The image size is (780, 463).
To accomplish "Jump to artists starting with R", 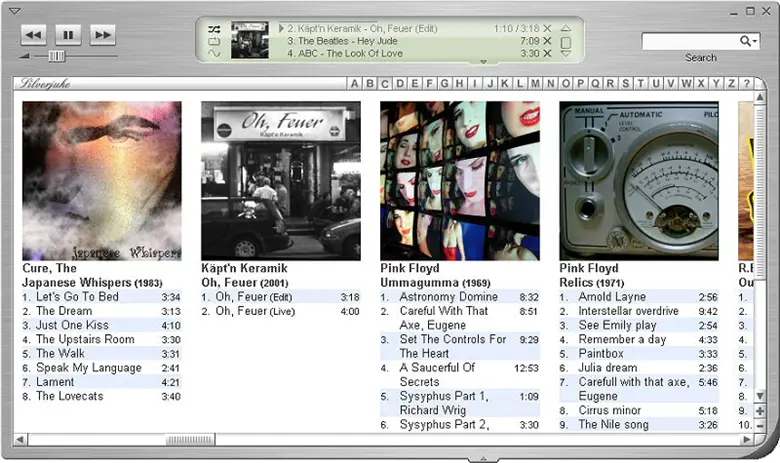I will coord(610,83).
